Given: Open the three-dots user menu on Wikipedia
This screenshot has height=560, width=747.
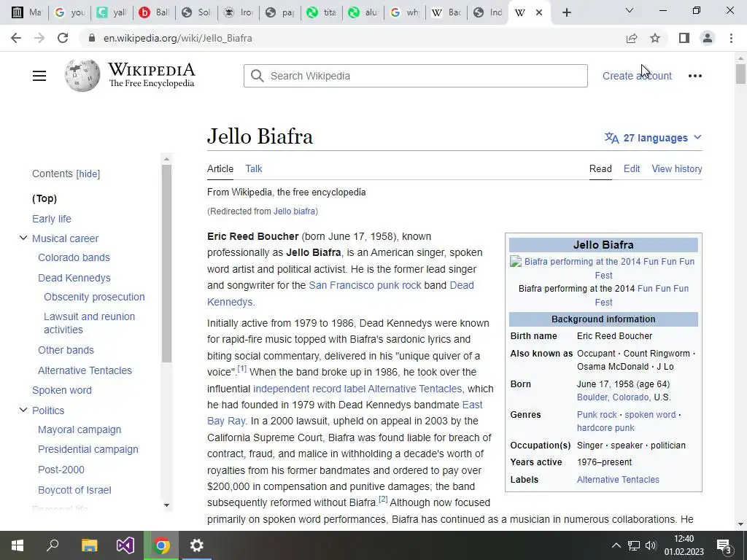Looking at the screenshot, I should pyautogui.click(x=695, y=76).
